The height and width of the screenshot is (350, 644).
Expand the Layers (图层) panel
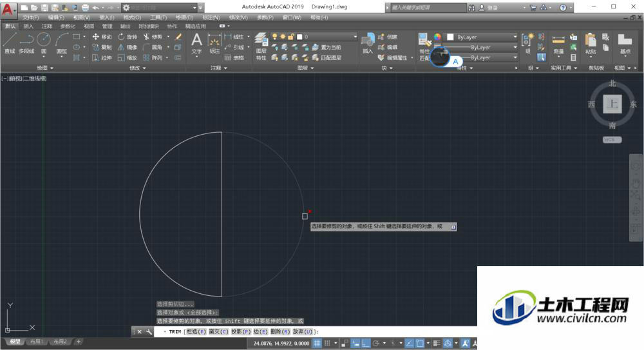305,68
